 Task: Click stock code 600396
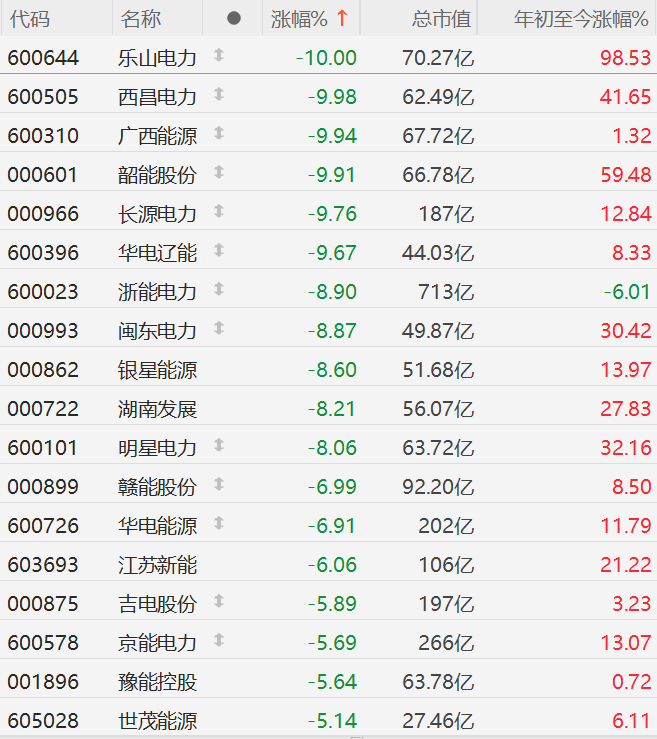[x=43, y=253]
